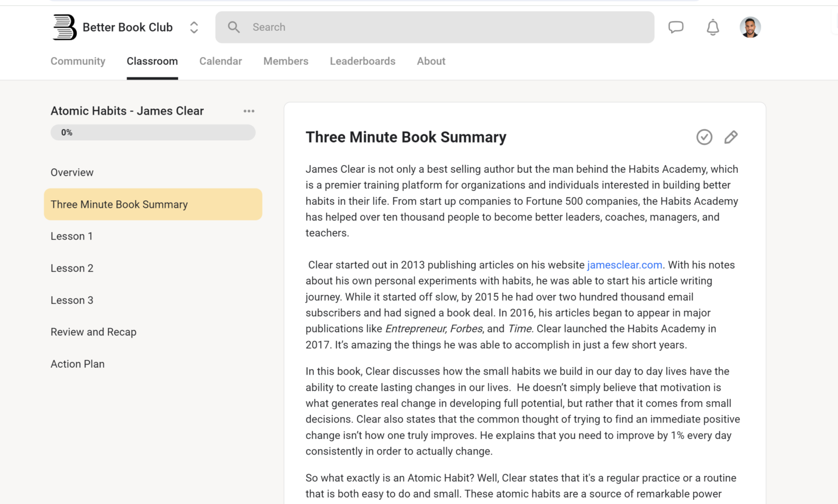Follow the jamesclear.com link
The image size is (838, 504).
[x=624, y=265]
